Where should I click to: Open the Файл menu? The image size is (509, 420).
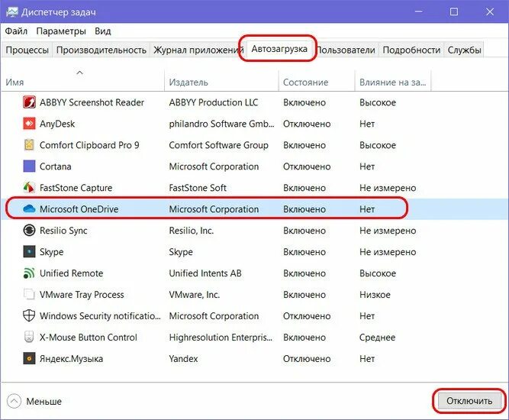[16, 31]
